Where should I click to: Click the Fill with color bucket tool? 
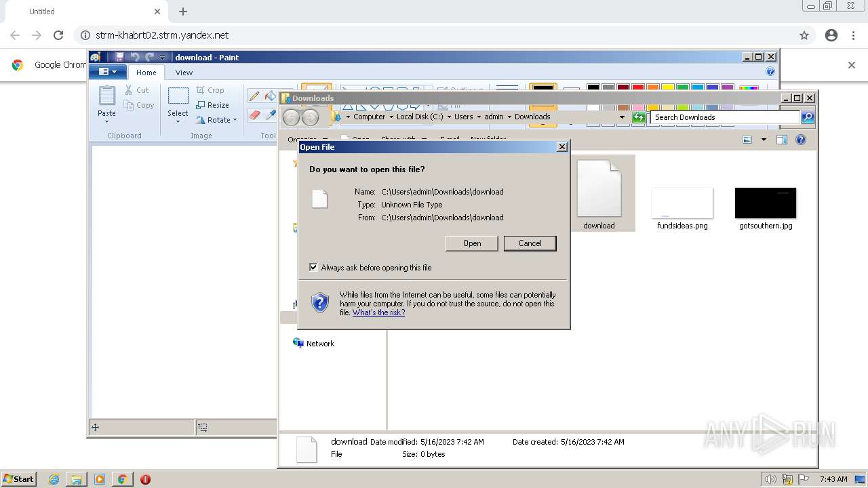tap(271, 96)
